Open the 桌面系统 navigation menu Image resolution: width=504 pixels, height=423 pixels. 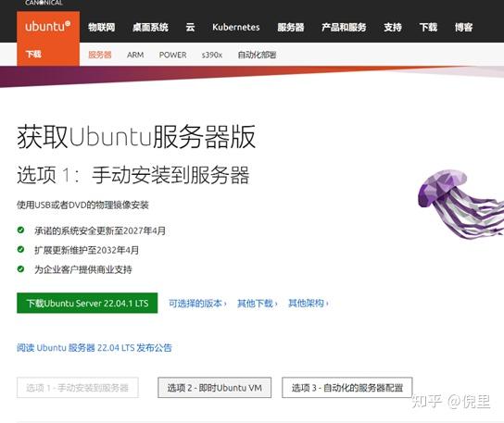150,27
